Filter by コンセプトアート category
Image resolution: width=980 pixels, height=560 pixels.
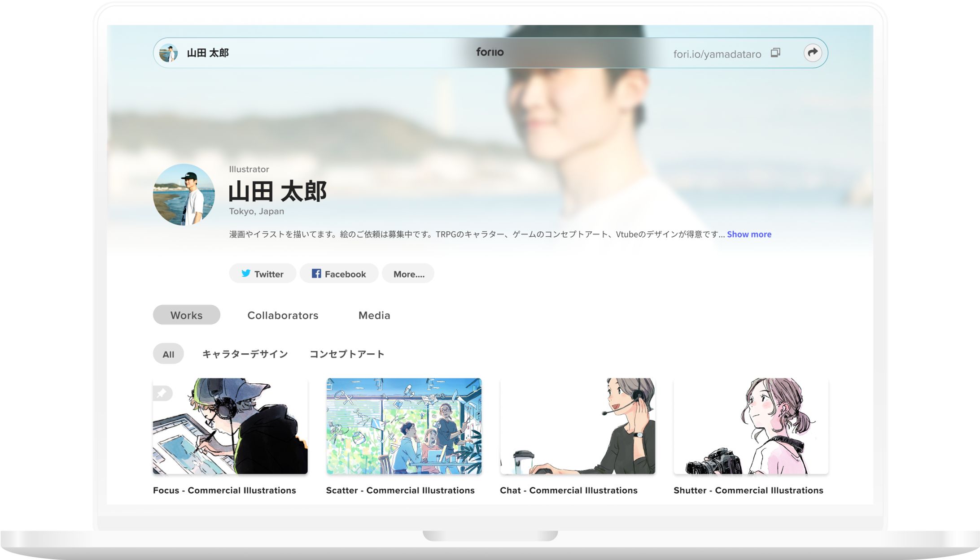point(347,354)
